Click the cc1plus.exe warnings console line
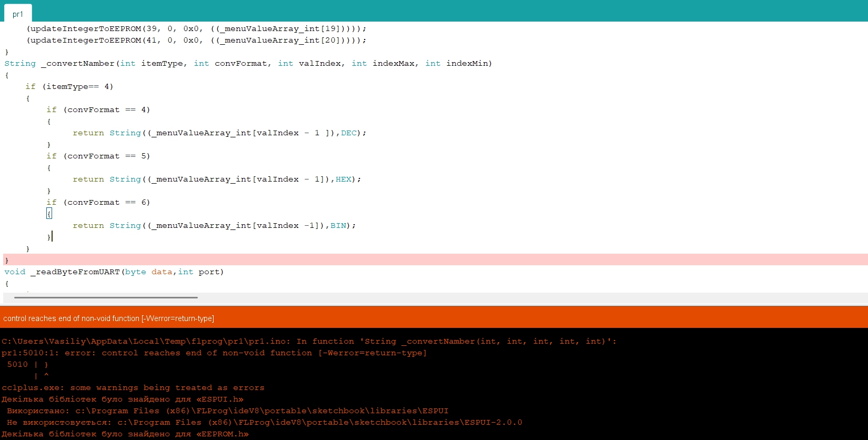 pyautogui.click(x=133, y=388)
